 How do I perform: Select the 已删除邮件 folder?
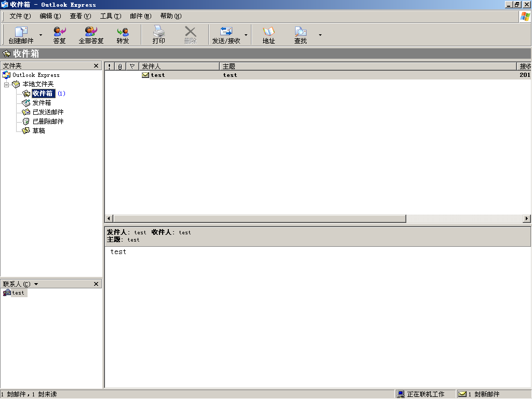pos(48,122)
